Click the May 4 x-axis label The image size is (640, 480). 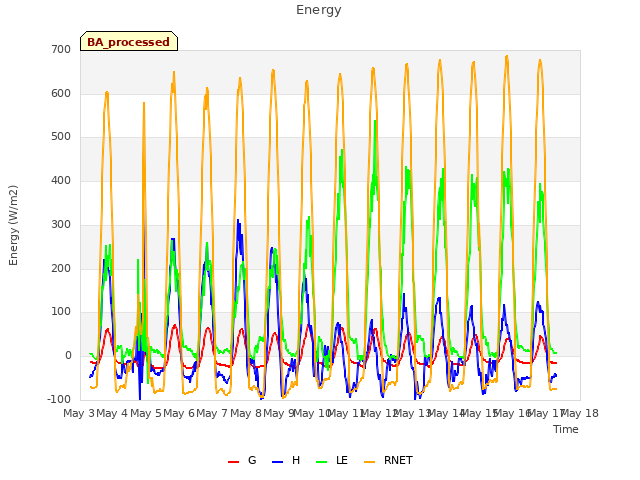(x=112, y=413)
